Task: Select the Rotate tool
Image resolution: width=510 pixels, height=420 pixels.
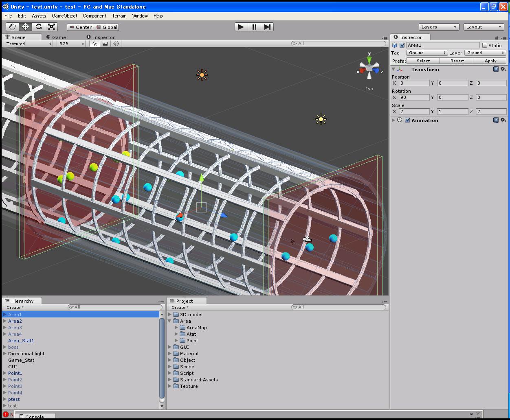Action: (x=38, y=27)
